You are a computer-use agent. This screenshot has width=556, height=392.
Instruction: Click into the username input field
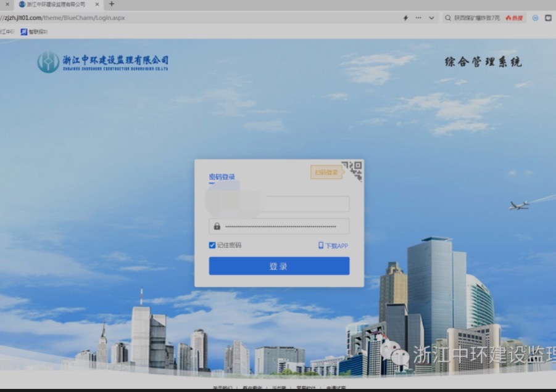pyautogui.click(x=279, y=203)
